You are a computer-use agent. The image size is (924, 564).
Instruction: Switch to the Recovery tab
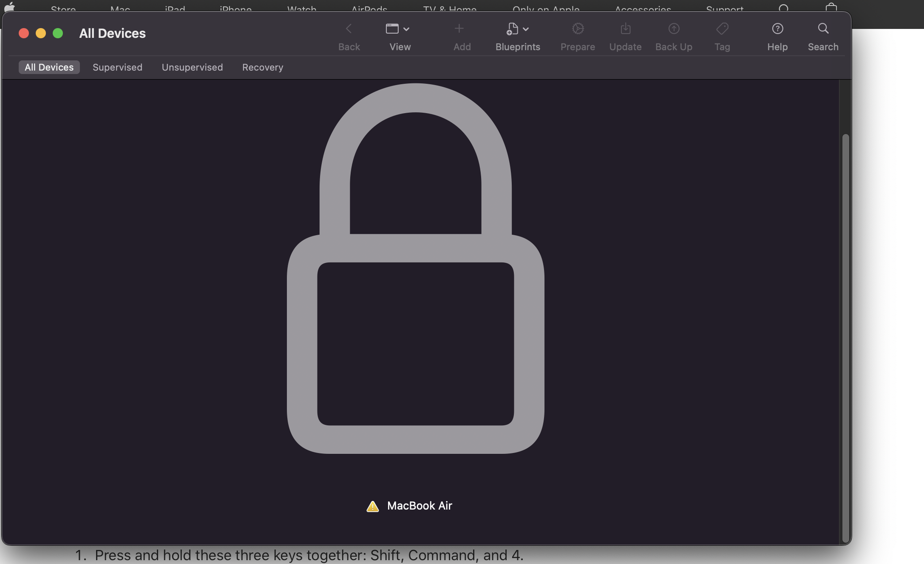tap(263, 67)
